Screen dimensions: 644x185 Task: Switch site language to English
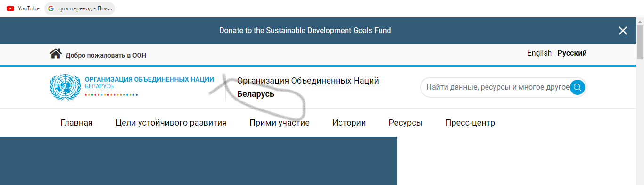coord(539,53)
